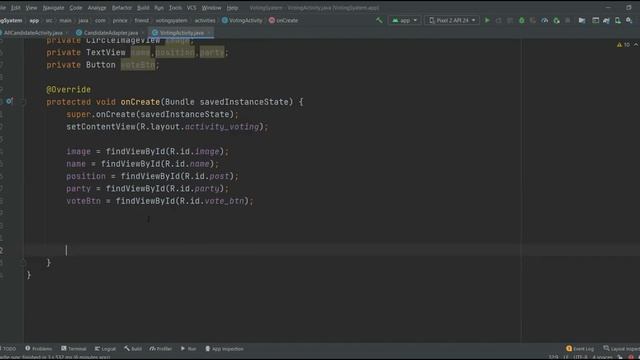640x360 pixels.
Task: Open the Pixel 2 API 24 device dropdown
Action: [x=452, y=20]
